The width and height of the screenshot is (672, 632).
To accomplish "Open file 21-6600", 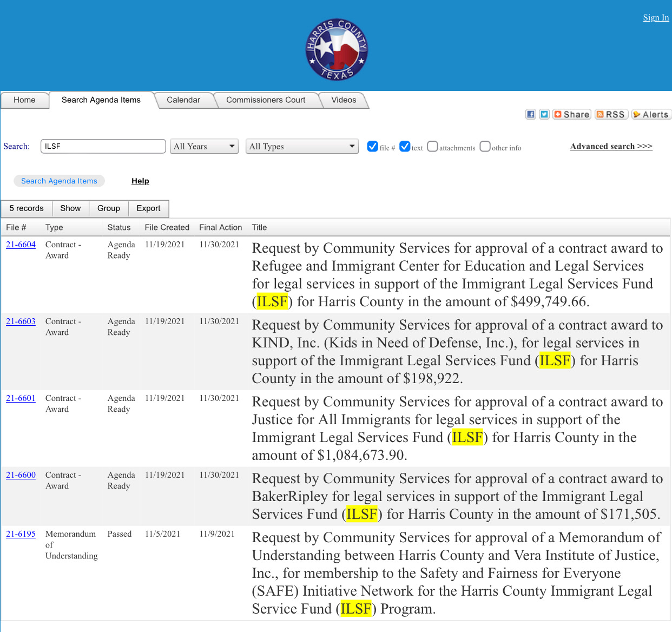I will pos(21,475).
